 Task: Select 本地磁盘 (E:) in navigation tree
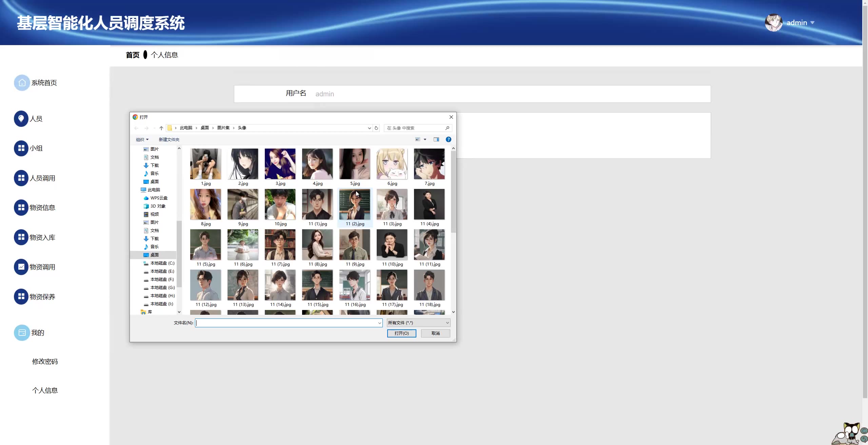tap(162, 271)
